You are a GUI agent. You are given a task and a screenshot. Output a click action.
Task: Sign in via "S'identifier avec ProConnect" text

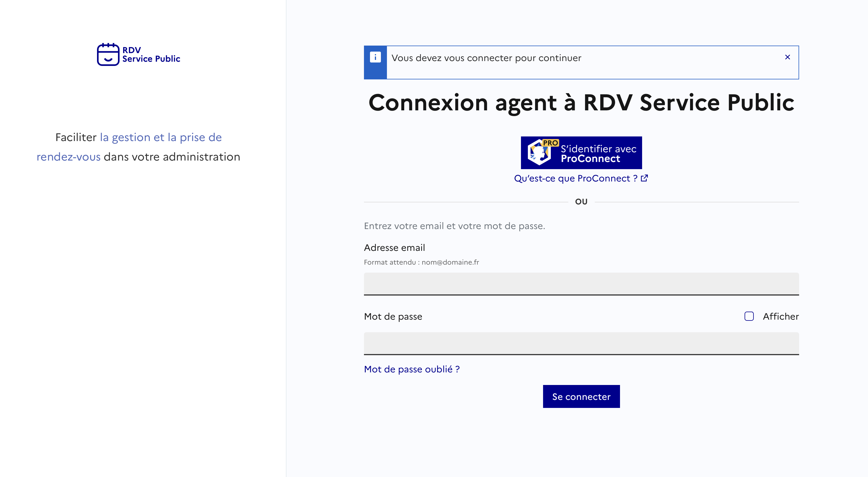click(598, 153)
